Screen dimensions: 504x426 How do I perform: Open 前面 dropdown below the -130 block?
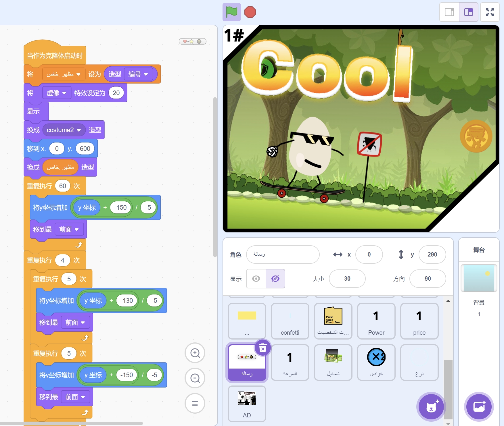[75, 323]
